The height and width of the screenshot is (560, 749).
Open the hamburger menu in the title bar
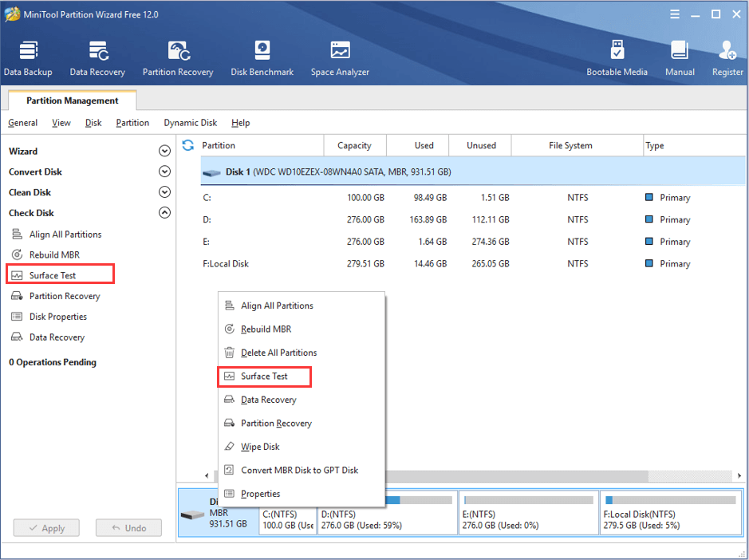(675, 14)
